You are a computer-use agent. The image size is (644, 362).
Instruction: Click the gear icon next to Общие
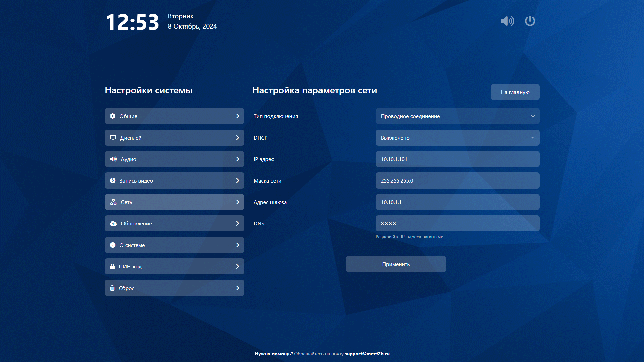pos(113,116)
